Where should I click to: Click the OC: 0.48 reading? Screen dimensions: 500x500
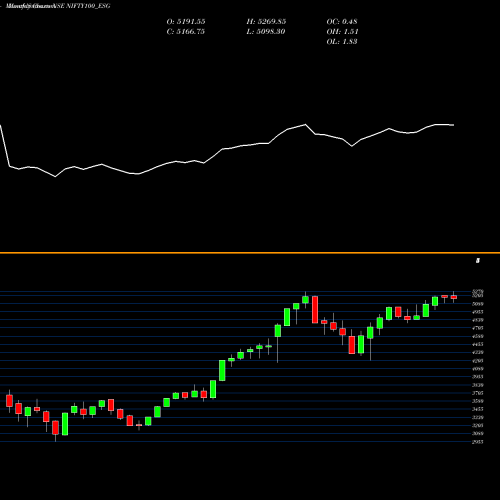(x=342, y=22)
